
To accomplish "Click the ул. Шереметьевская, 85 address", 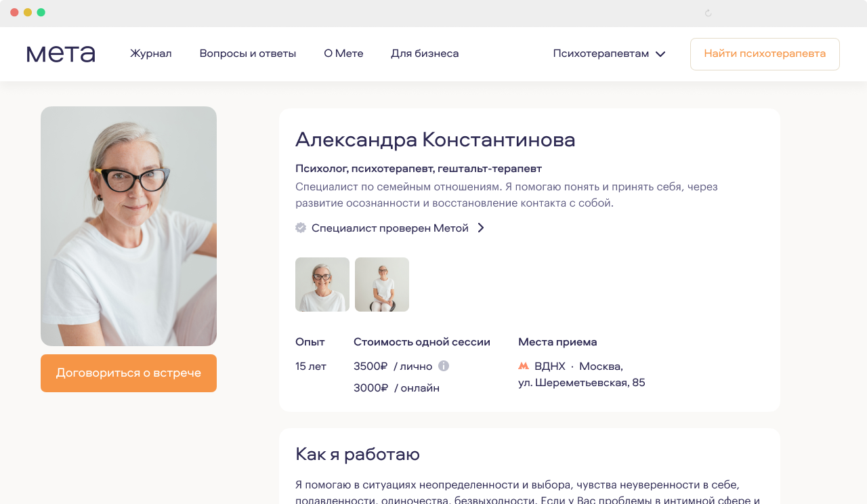I will tap(582, 383).
